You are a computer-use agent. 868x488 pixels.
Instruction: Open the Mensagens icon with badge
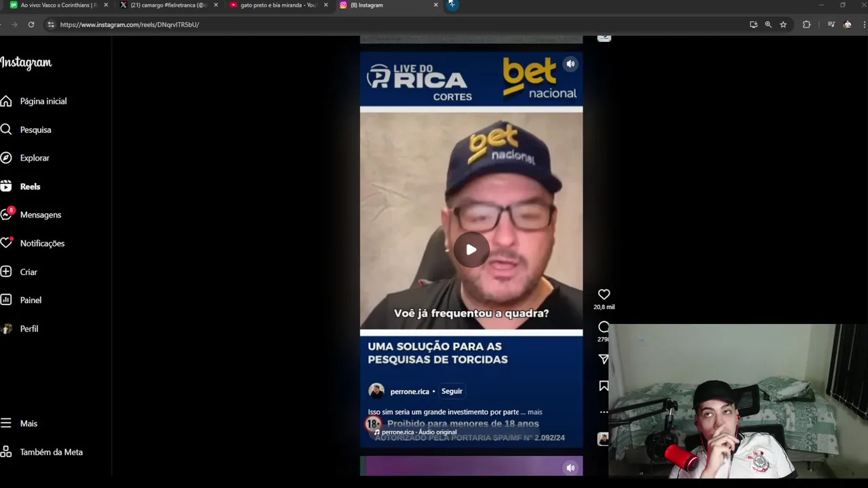pyautogui.click(x=6, y=214)
